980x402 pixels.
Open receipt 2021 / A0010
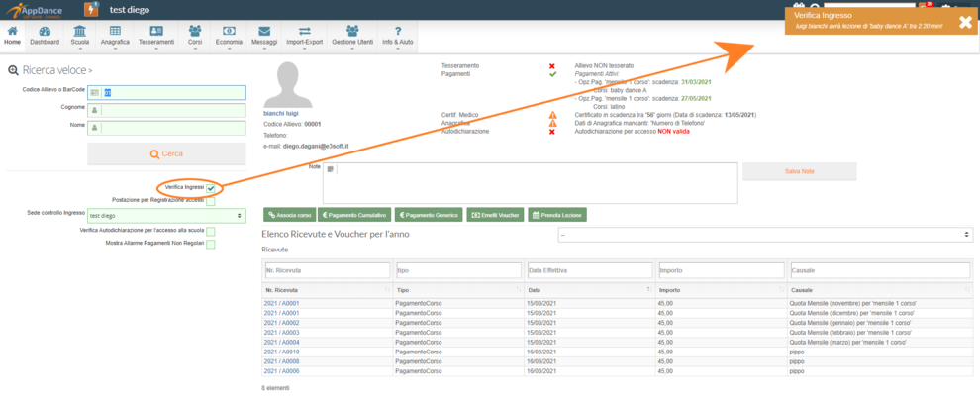click(x=282, y=352)
